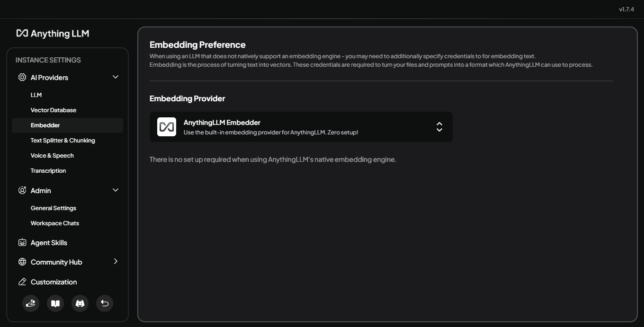Collapse the AI Providers section chevron
Image resolution: width=644 pixels, height=327 pixels.
(115, 77)
